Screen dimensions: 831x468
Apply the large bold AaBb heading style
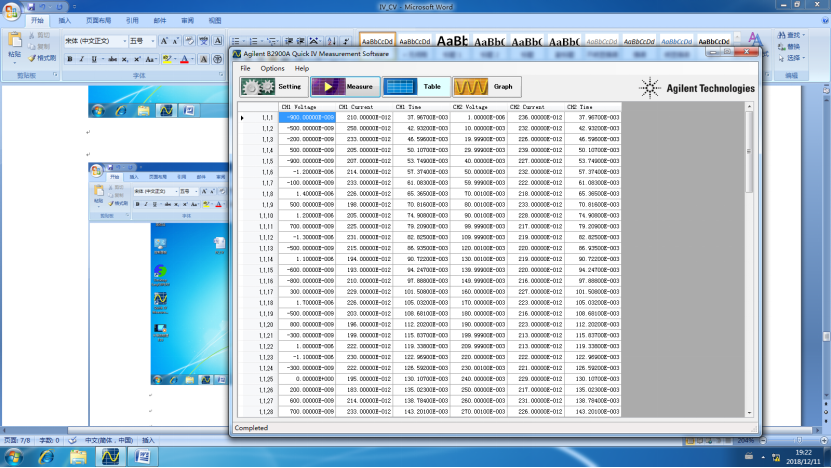pos(452,41)
